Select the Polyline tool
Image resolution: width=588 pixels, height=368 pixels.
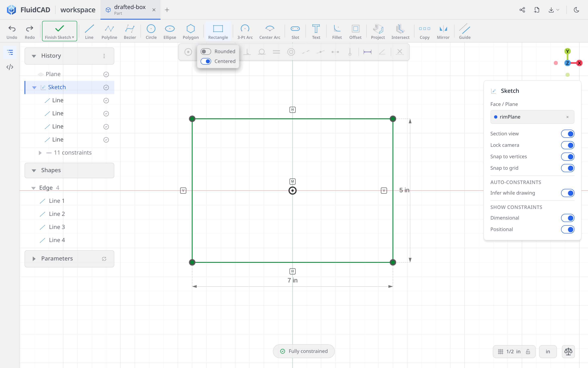point(109,31)
